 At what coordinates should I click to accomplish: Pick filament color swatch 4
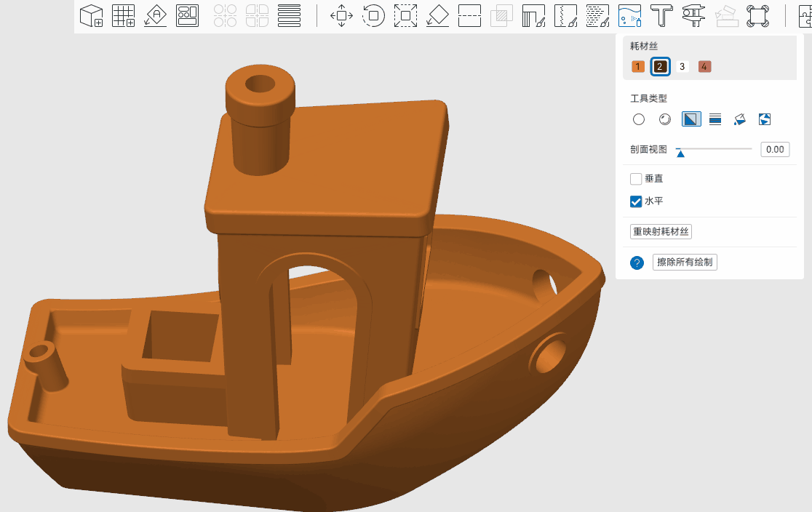704,67
